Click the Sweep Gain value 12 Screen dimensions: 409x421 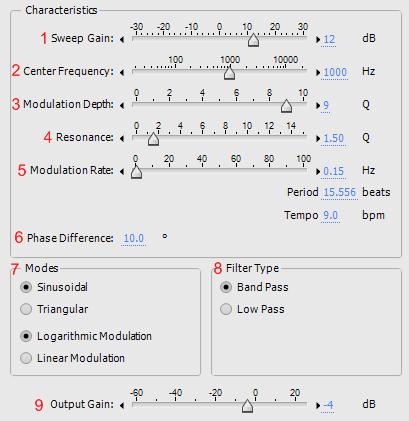click(x=329, y=39)
